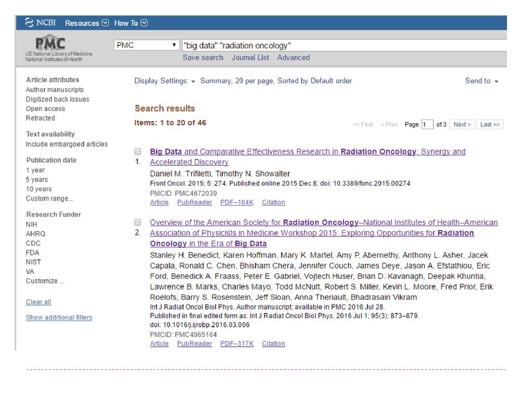Filter by CDC research funder
Viewport: 532px width, 399px height.
pyautogui.click(x=33, y=243)
